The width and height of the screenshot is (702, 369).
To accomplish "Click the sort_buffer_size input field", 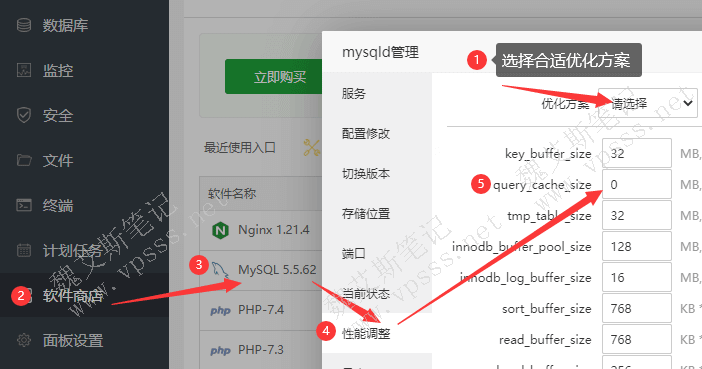I will [637, 308].
